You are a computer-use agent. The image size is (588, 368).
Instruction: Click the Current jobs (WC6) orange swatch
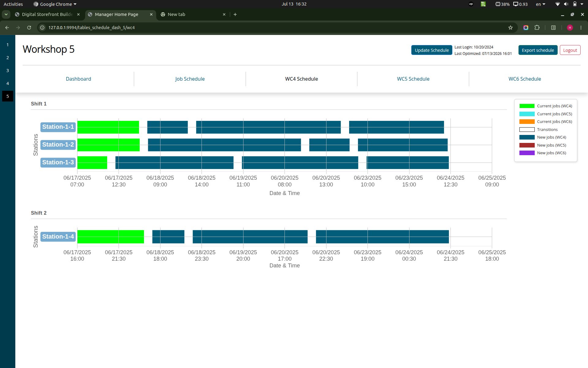[527, 122]
